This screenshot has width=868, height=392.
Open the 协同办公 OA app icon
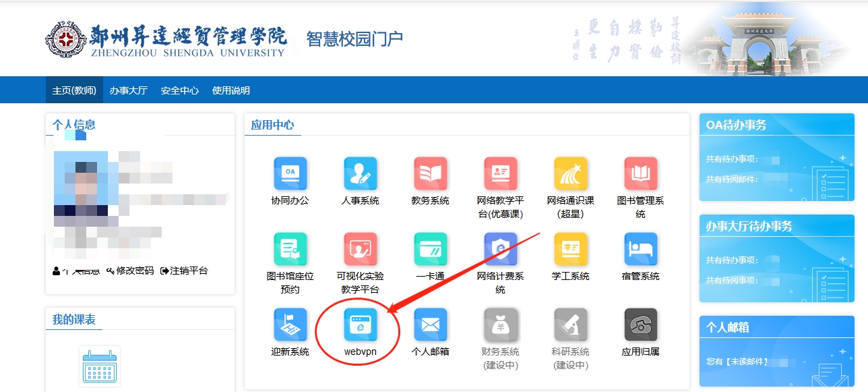pos(290,174)
